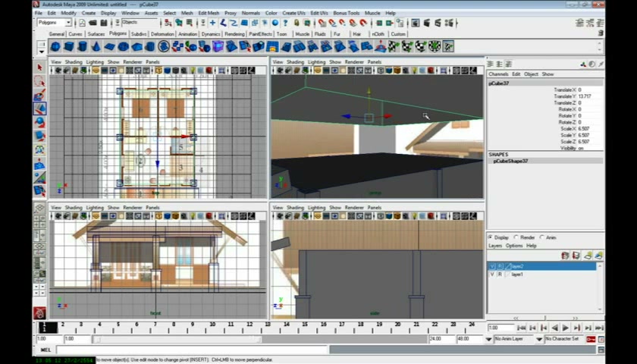The width and height of the screenshot is (637, 364).
Task: Click the playback range slider bar
Action: click(177, 339)
